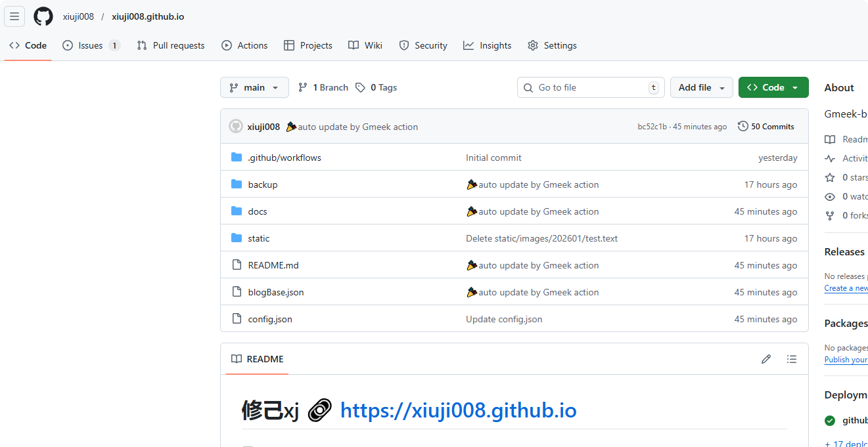The image size is (868, 447).
Task: Click the branch icon beside 1 Branch
Action: [x=302, y=87]
